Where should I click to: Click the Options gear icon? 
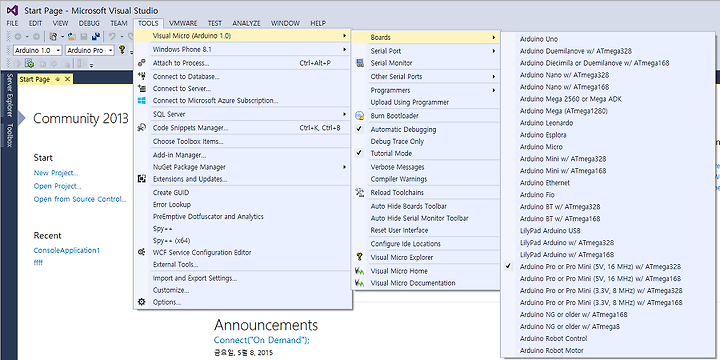pyautogui.click(x=142, y=302)
